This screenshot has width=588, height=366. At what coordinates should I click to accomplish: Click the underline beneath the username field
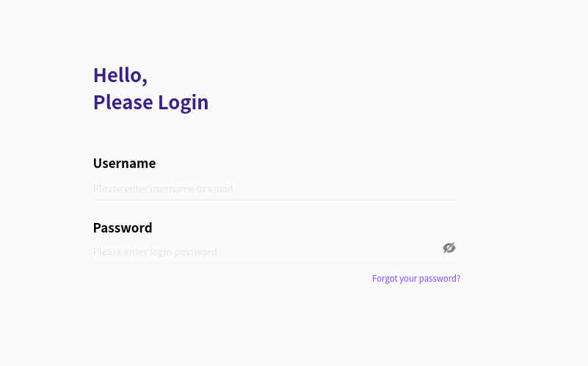[x=276, y=200]
